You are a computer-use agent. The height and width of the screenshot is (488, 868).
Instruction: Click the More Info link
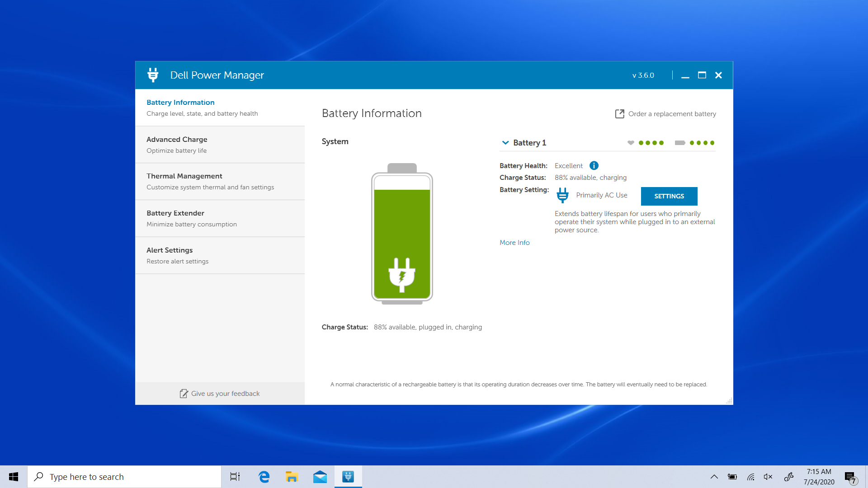click(514, 243)
